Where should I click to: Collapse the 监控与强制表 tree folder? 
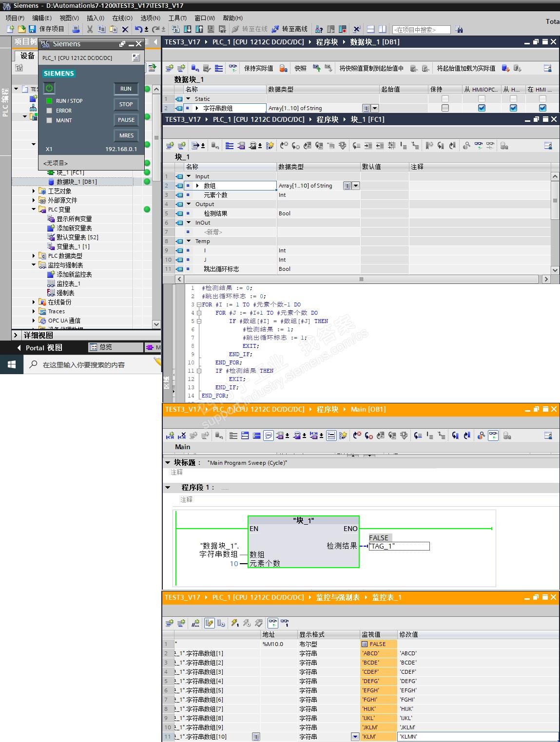(x=34, y=265)
